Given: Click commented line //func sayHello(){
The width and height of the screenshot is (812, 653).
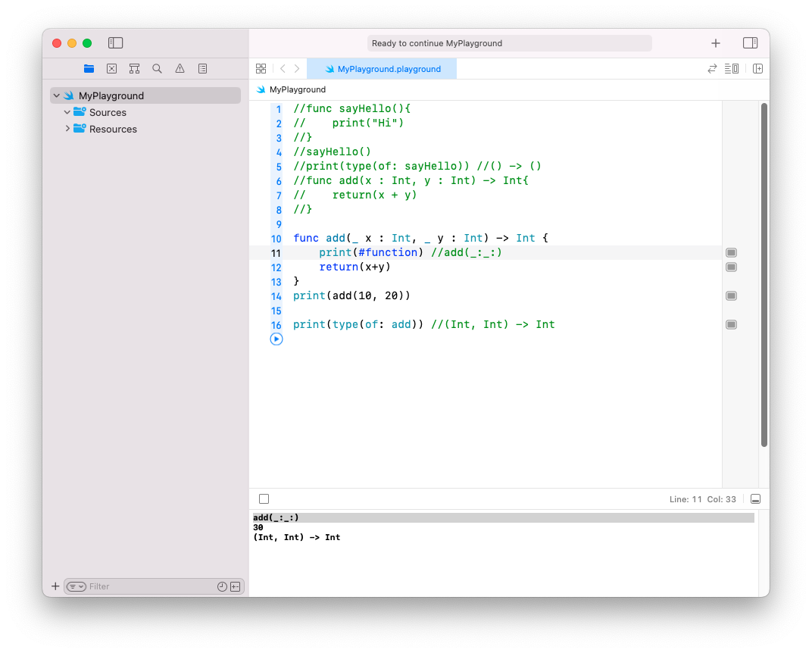Looking at the screenshot, I should [x=351, y=108].
